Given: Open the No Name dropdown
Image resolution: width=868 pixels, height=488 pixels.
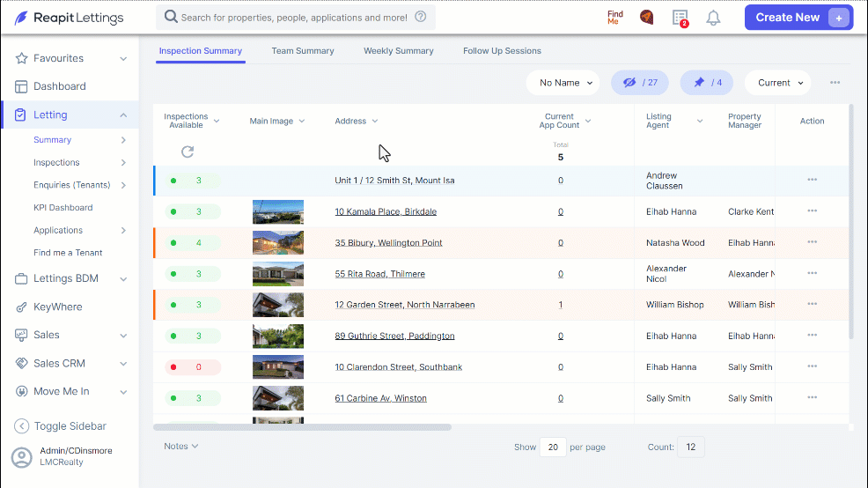Looking at the screenshot, I should click(x=563, y=83).
